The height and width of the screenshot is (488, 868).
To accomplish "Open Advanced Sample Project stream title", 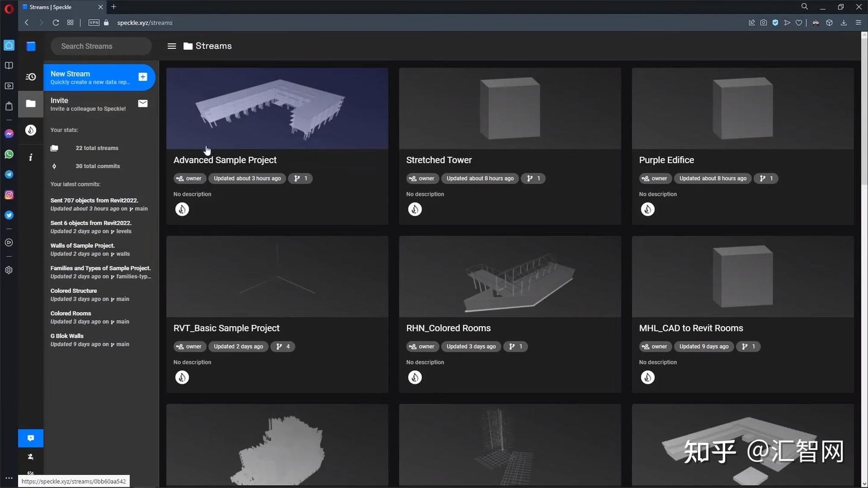I will [225, 160].
